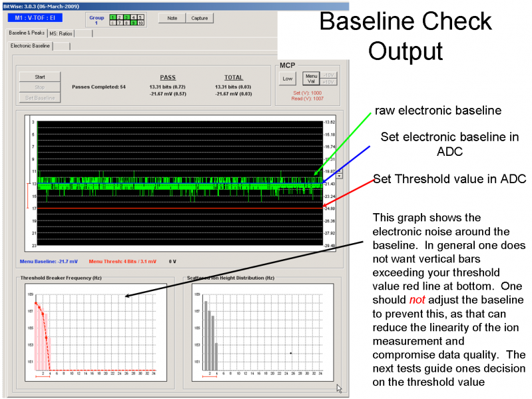Select group number 1 box
The width and height of the screenshot is (532, 399).
point(113,17)
